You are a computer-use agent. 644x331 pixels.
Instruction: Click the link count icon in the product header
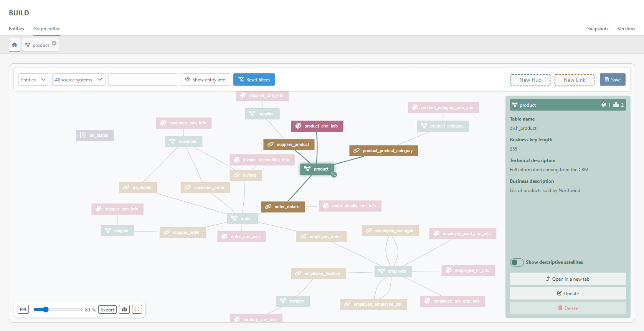point(616,105)
